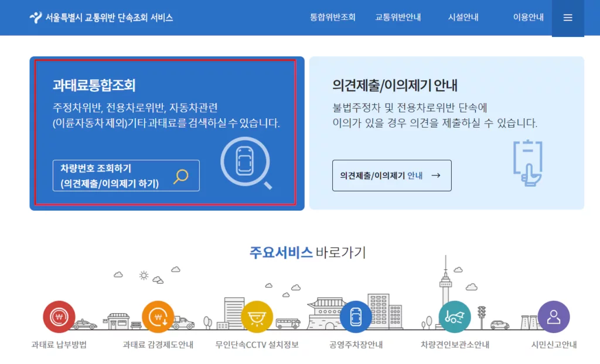The image size is (600, 364).
Task: Click the orange 과태료 감경제도안내 icon
Action: click(158, 317)
